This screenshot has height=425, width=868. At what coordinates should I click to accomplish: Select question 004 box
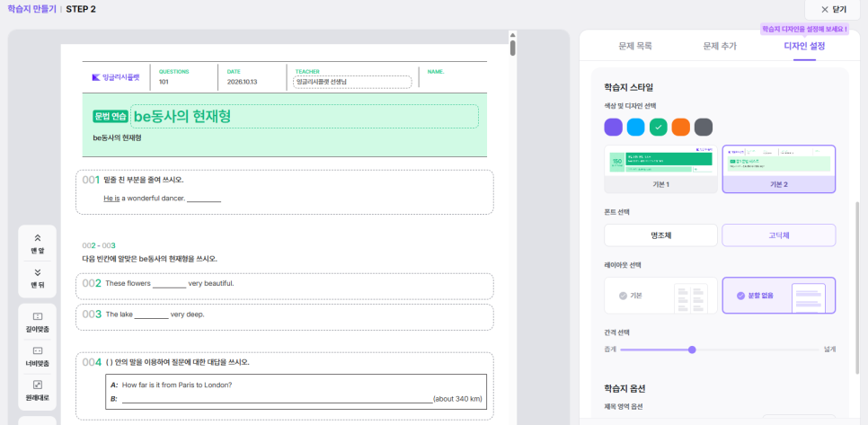[285, 385]
